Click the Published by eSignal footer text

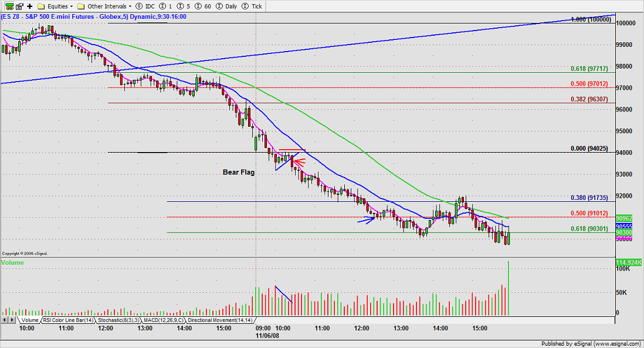(x=591, y=343)
